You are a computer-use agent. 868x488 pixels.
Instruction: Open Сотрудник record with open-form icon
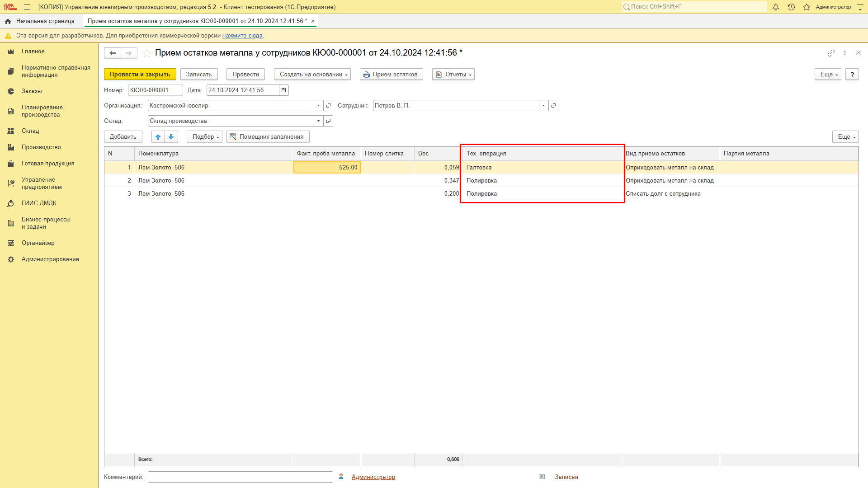click(x=553, y=106)
